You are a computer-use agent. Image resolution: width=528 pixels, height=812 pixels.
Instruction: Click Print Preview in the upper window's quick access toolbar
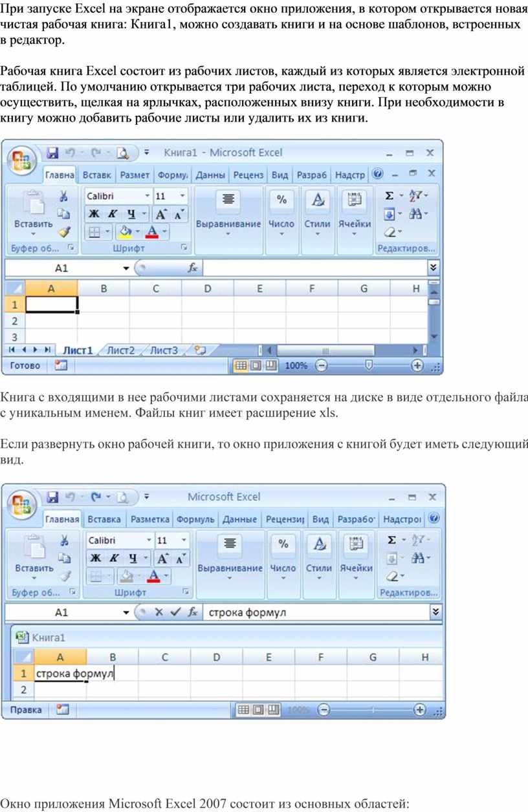[123, 153]
